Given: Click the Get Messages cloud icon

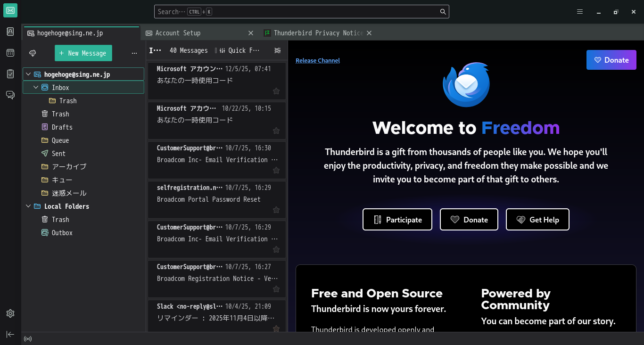Looking at the screenshot, I should (33, 53).
